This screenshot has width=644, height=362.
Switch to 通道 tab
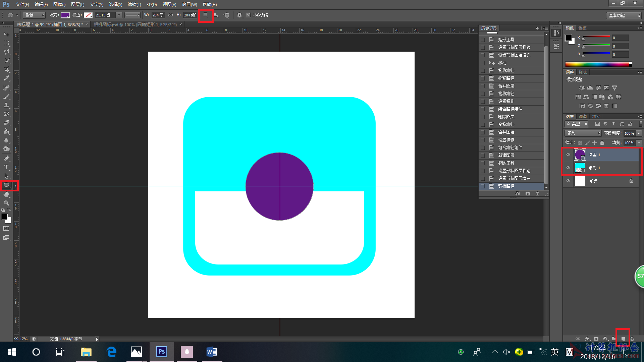pyautogui.click(x=583, y=116)
